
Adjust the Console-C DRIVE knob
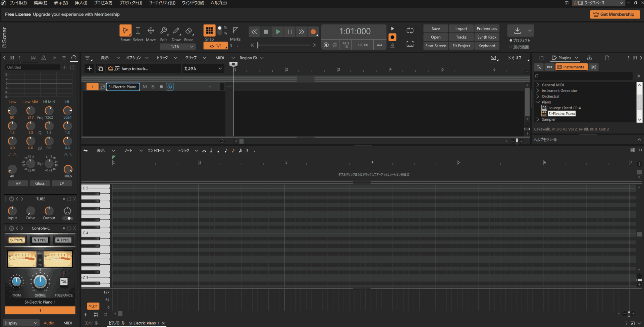(40, 282)
